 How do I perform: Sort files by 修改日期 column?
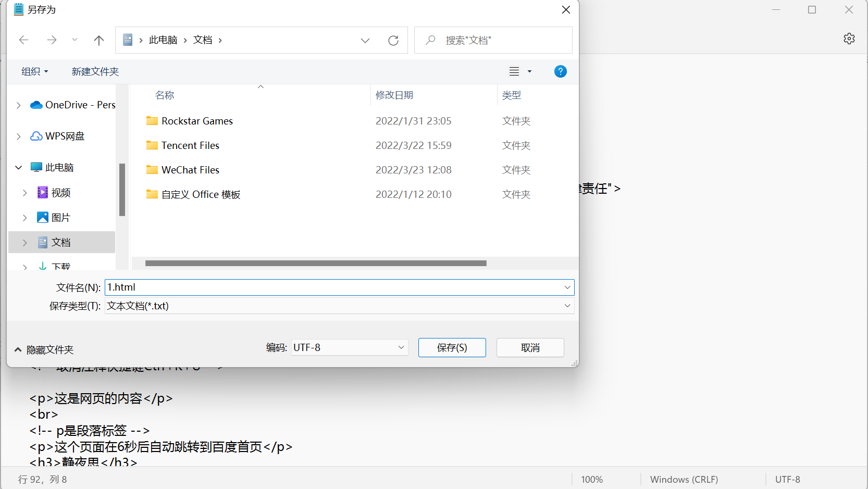pyautogui.click(x=394, y=95)
